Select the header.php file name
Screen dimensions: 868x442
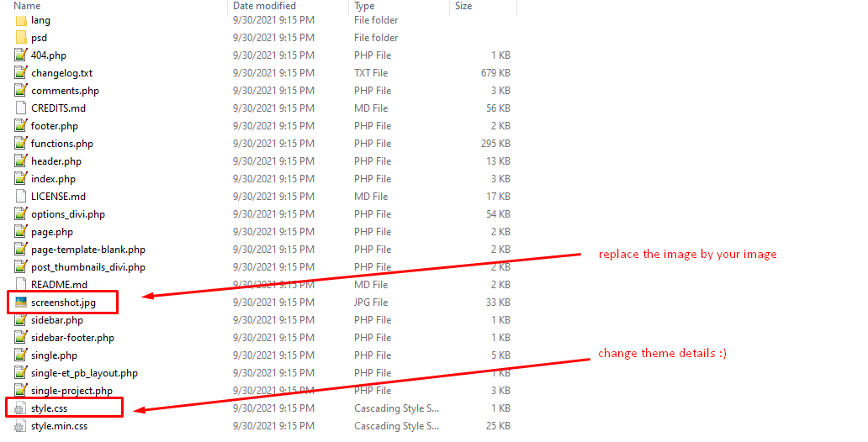(x=56, y=161)
